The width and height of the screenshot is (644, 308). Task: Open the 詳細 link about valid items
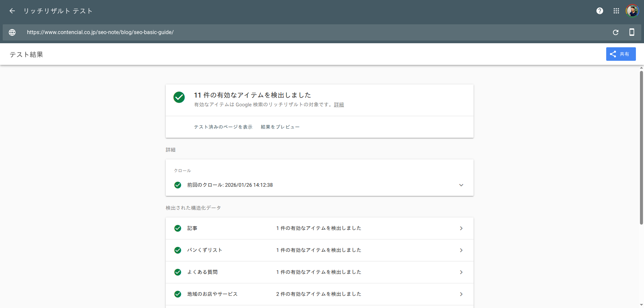pyautogui.click(x=339, y=105)
